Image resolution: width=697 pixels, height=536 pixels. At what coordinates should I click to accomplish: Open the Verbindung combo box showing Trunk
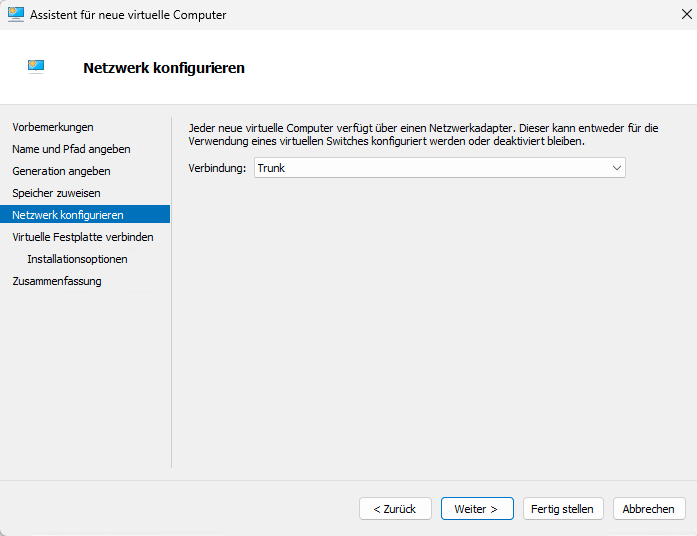(430, 168)
